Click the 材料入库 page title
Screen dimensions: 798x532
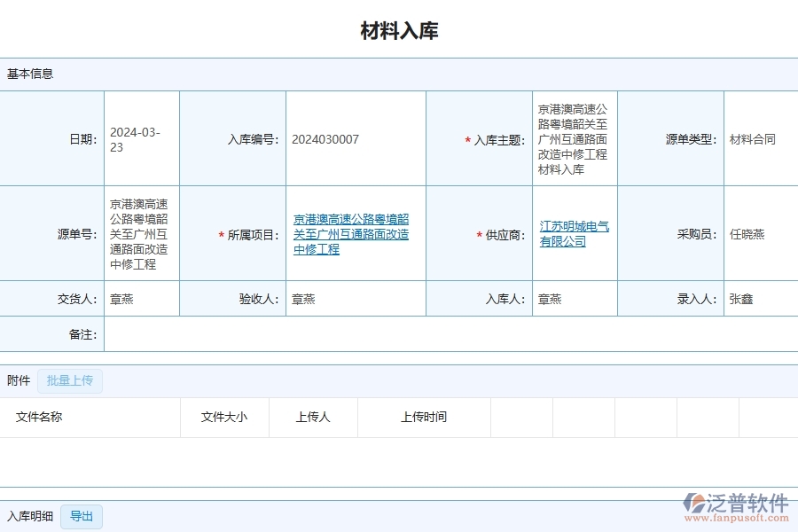pyautogui.click(x=398, y=29)
